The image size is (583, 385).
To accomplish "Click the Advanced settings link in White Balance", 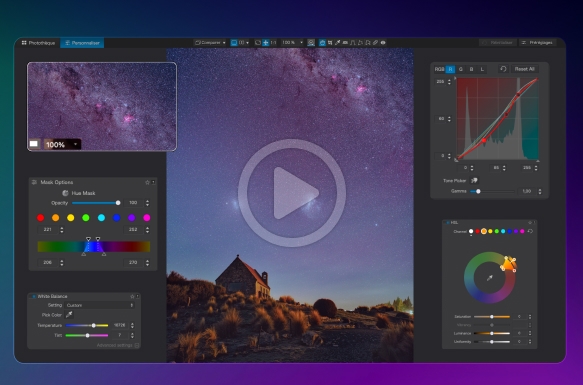I will (x=115, y=345).
